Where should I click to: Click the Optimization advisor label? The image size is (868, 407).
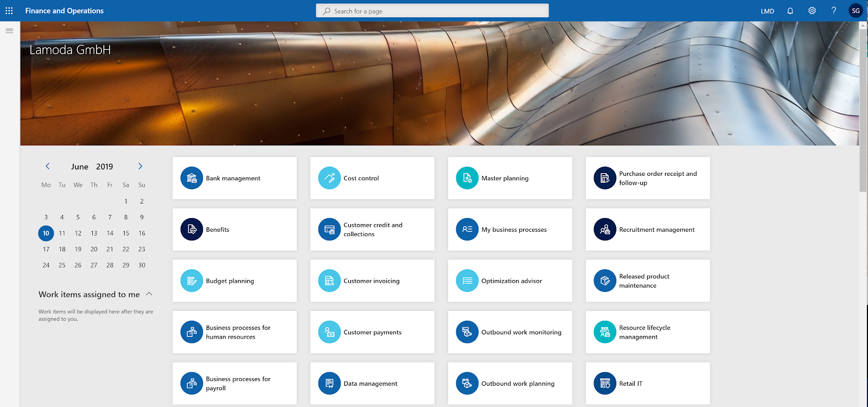click(512, 281)
